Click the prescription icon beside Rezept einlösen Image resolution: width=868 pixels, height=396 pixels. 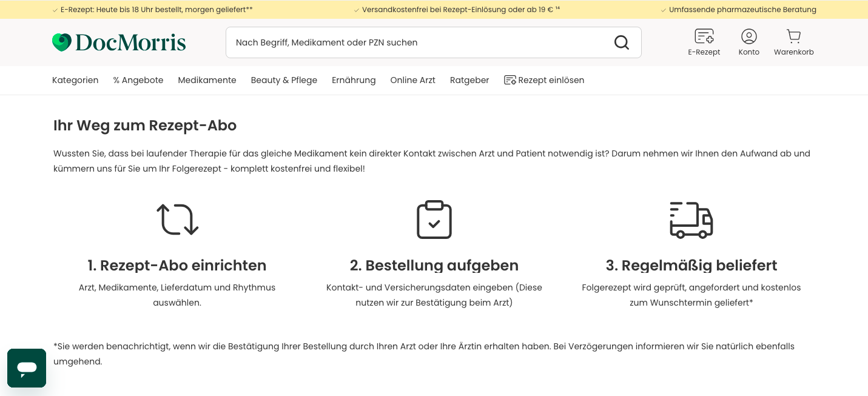coord(510,80)
